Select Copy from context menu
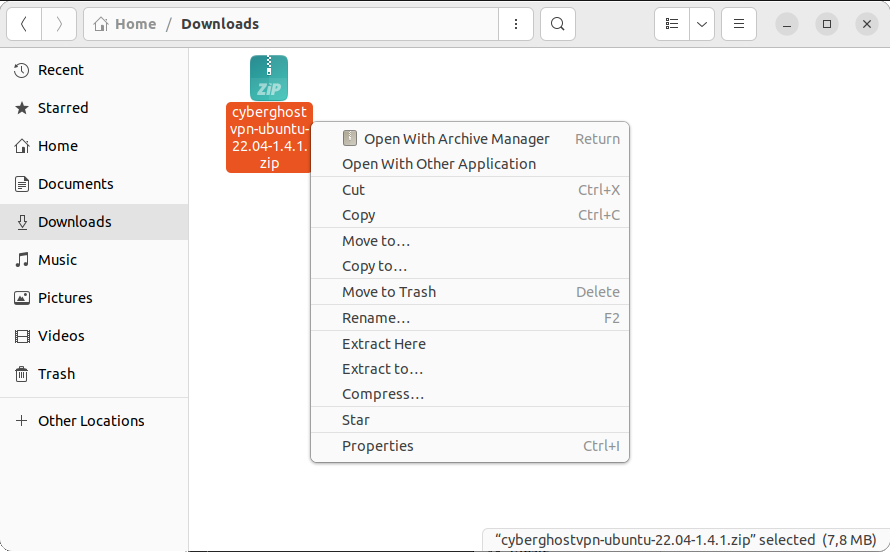This screenshot has width=890, height=552. (470, 215)
